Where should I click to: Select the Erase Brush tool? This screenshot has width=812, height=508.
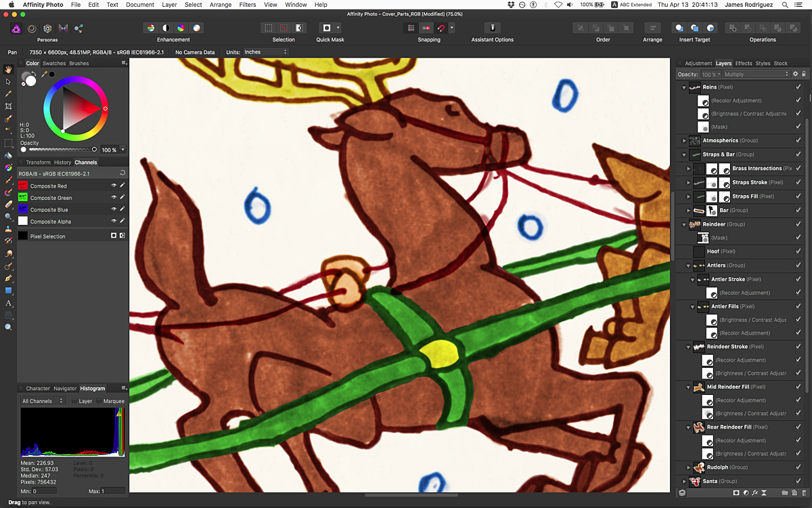click(x=9, y=204)
